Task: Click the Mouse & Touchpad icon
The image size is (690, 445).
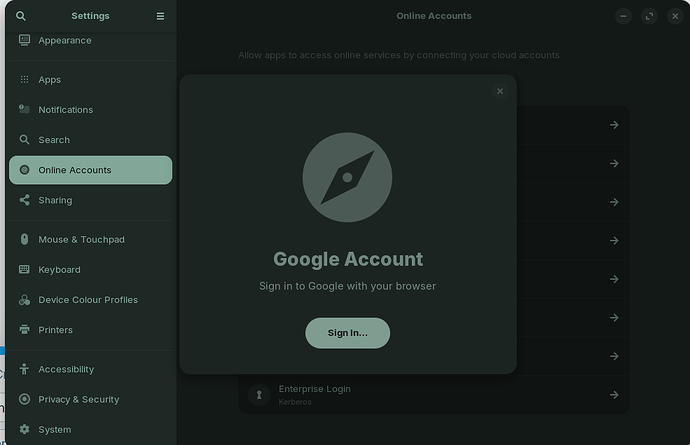Action: point(24,239)
